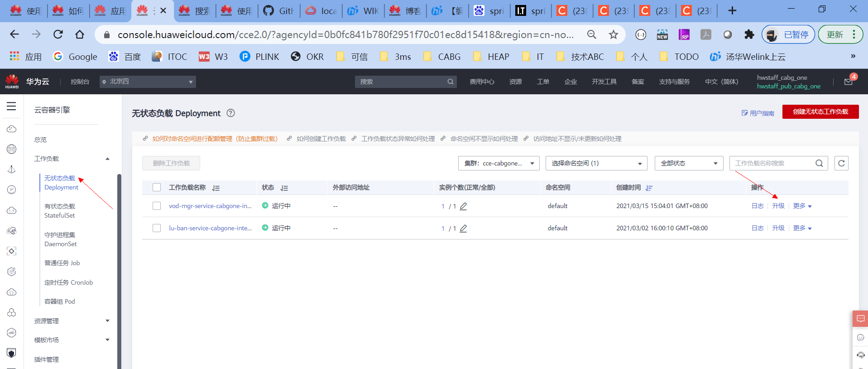Select 定时任务 CronJob in sidebar
This screenshot has height=369, width=868.
tap(69, 282)
